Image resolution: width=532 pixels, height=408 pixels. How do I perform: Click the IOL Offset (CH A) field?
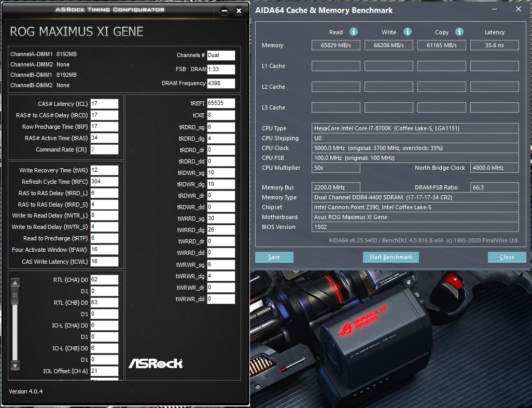point(105,371)
